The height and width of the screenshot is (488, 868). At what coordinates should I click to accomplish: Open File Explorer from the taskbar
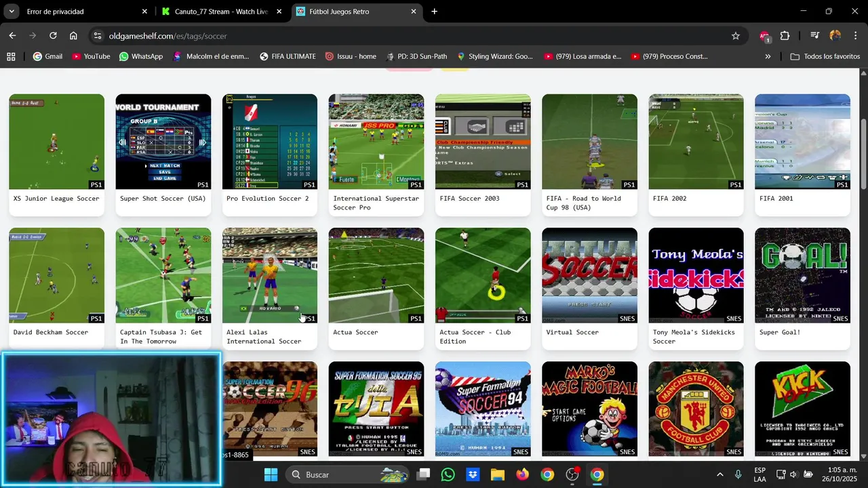coord(498,474)
